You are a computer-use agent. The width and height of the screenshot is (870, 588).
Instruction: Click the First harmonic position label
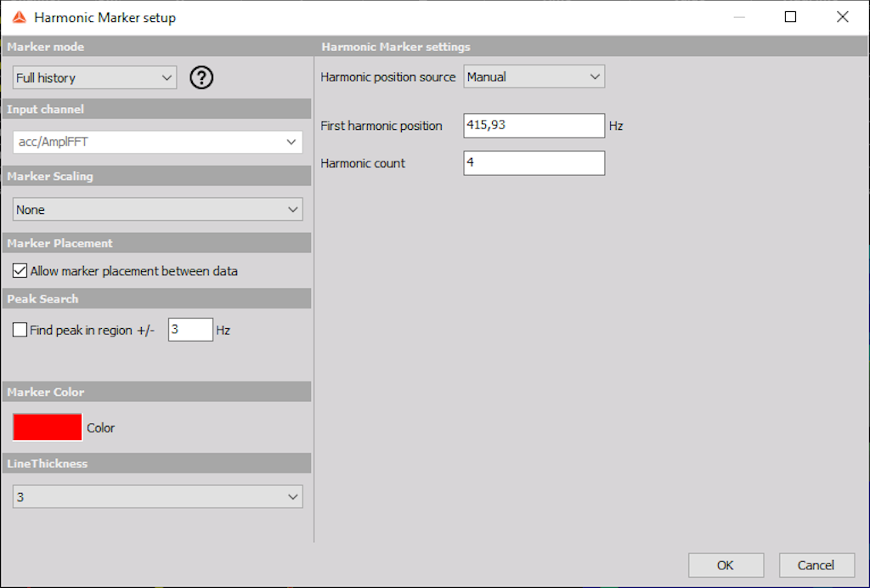coord(381,126)
